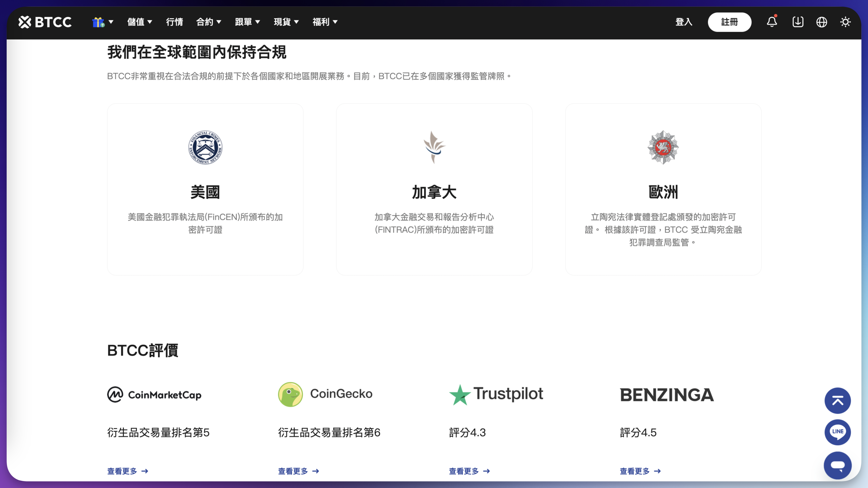Open the customer support chat bubble
This screenshot has width=868, height=488.
tap(838, 465)
